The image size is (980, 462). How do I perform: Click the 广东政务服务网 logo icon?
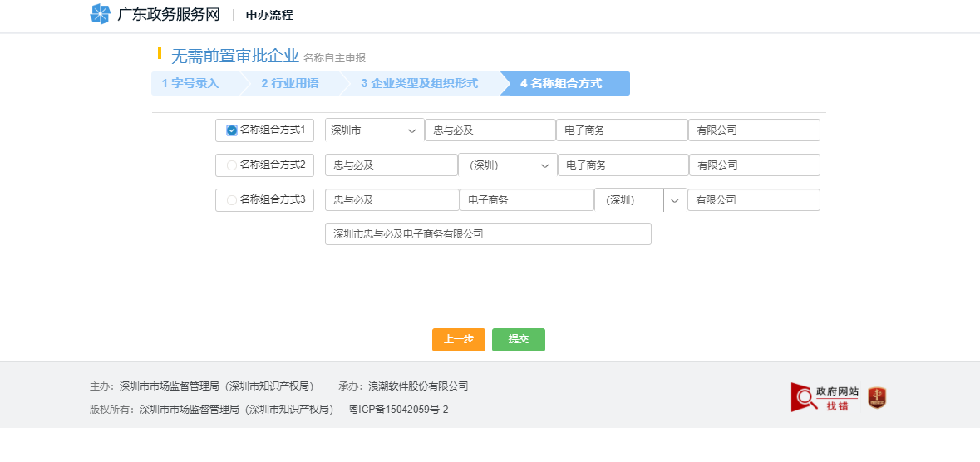coord(100,14)
